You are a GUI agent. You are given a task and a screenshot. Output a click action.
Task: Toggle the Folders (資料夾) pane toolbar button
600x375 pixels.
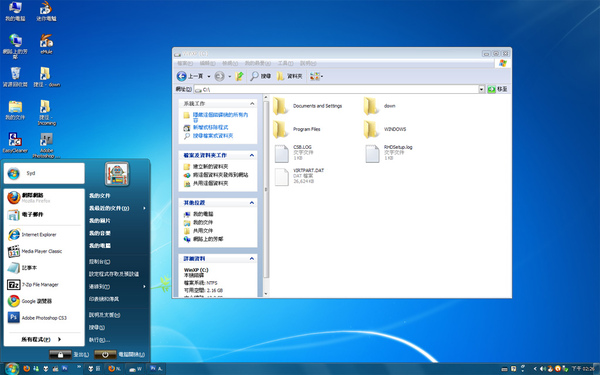tap(289, 76)
